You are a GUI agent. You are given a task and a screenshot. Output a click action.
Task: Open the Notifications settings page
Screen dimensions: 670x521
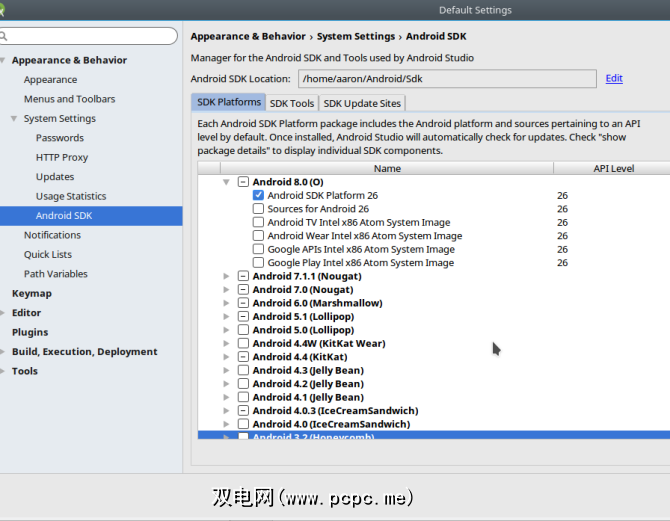click(52, 235)
